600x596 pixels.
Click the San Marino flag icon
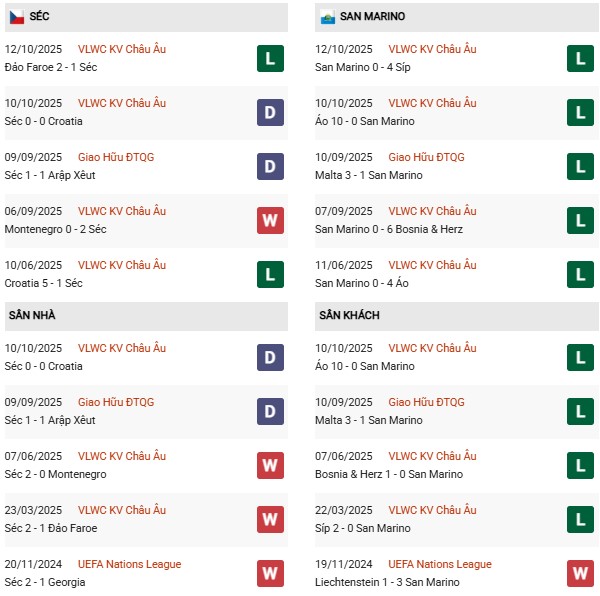coord(327,17)
